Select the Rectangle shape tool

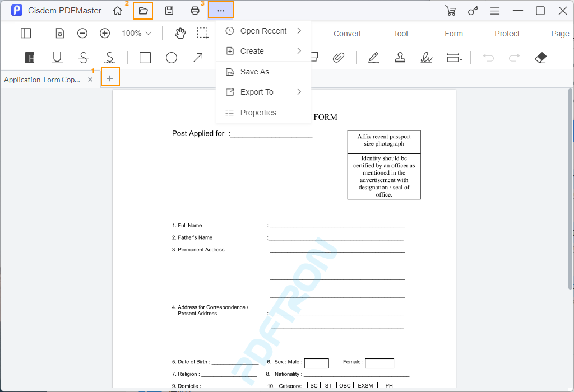coord(145,57)
